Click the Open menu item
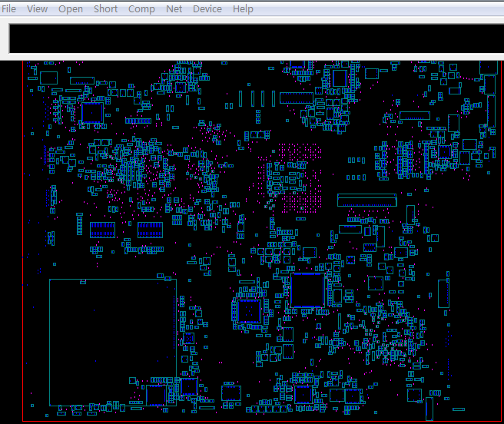The image size is (504, 424). point(71,8)
